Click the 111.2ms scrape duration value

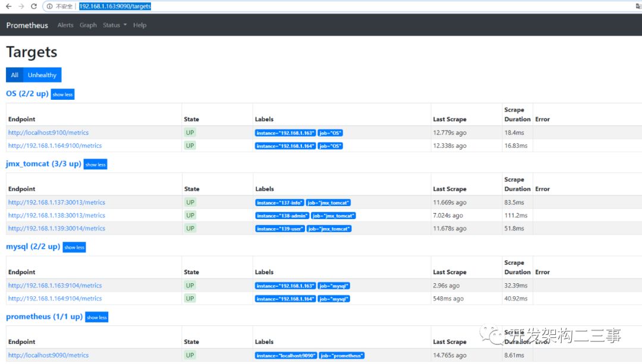516,216
